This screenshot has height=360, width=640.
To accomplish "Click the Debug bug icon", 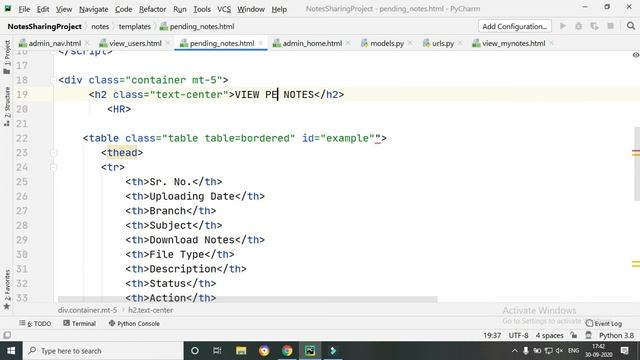I will [578, 26].
